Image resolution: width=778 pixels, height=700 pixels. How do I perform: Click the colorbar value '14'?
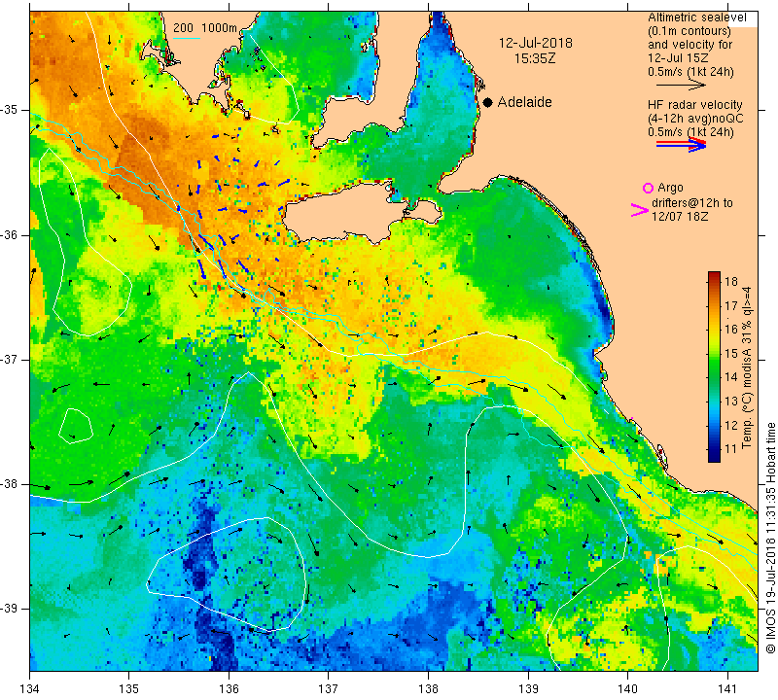[731, 377]
